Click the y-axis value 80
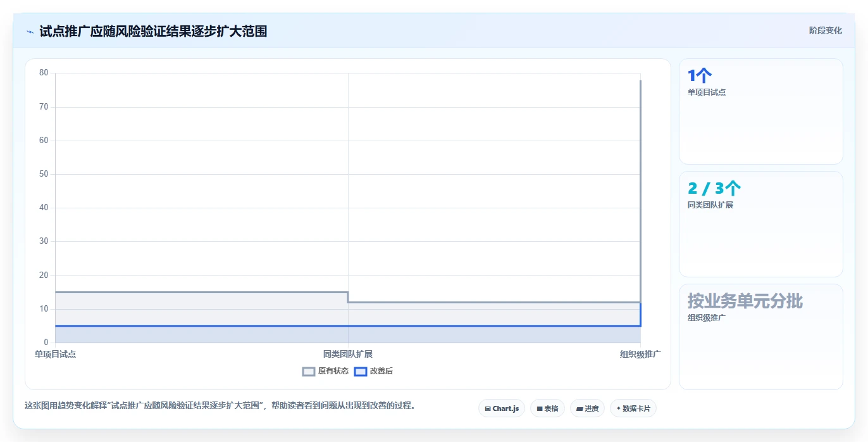 tap(44, 73)
